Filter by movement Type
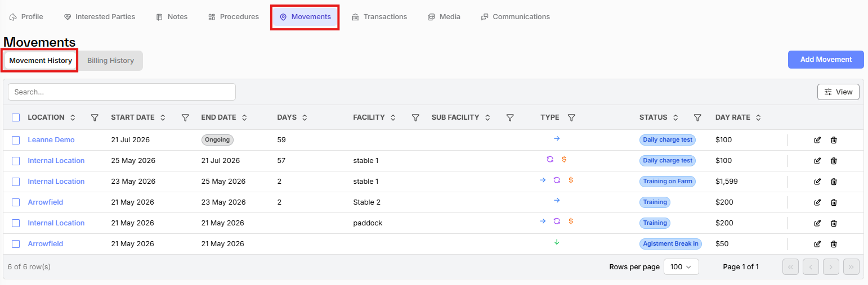 [x=571, y=117]
